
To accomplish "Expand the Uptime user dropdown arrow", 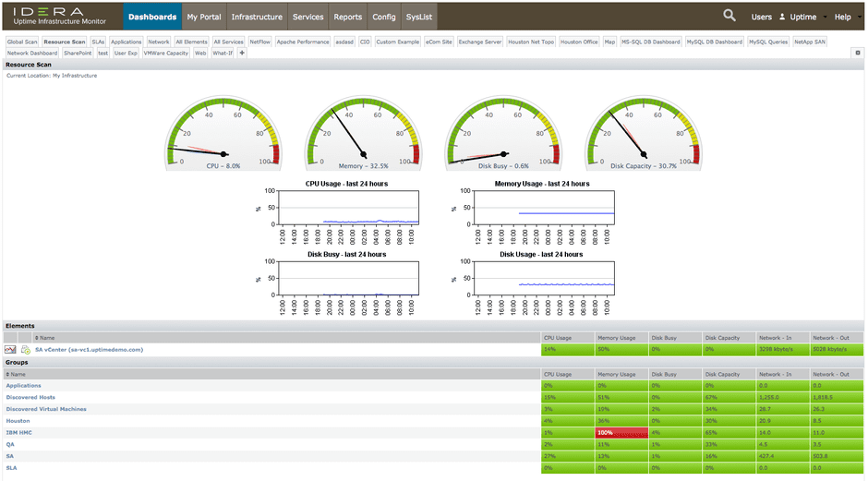I will pyautogui.click(x=825, y=18).
